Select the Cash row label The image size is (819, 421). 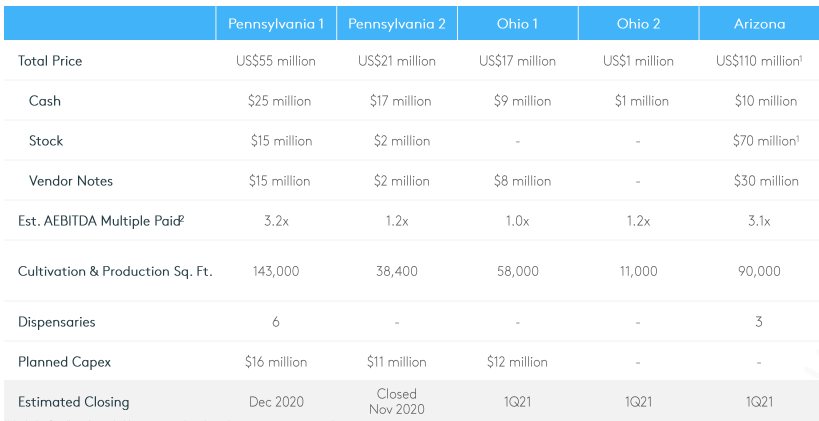click(x=45, y=101)
